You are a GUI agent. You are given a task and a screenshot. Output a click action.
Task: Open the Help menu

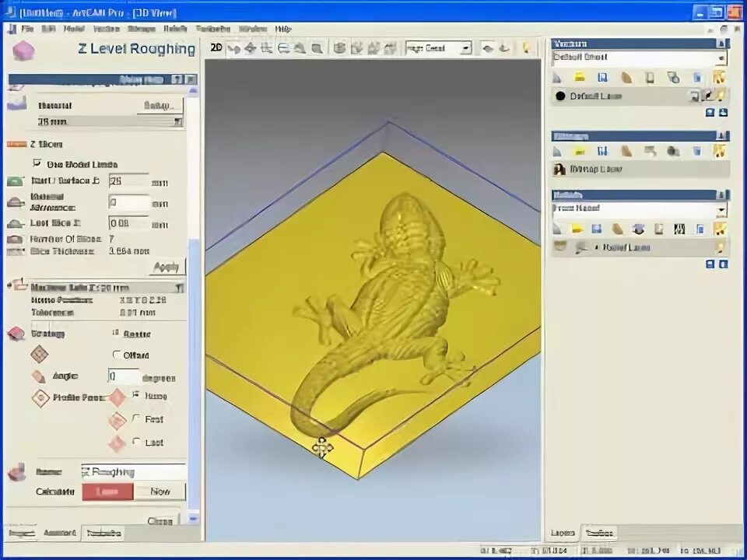click(x=283, y=29)
